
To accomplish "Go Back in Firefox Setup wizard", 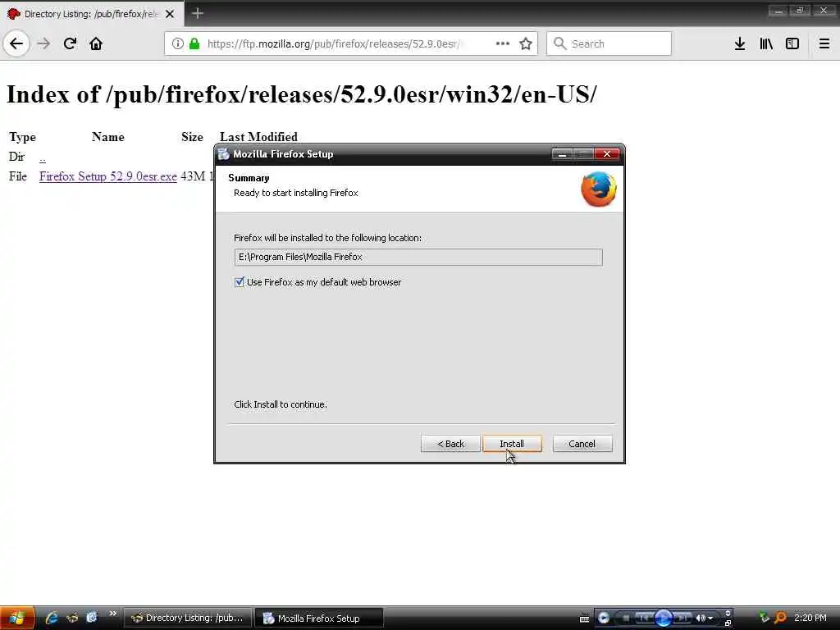I will click(x=450, y=444).
